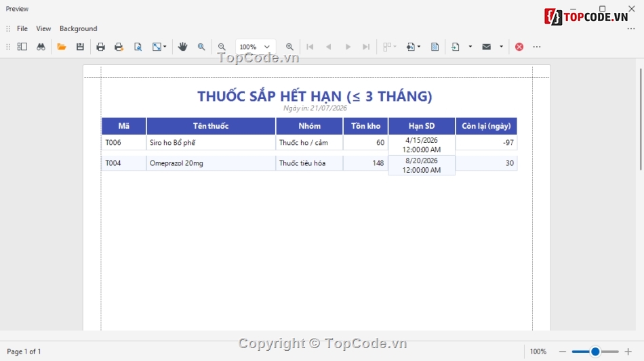Image resolution: width=644 pixels, height=361 pixels.
Task: Click the T006 code cell
Action: (x=123, y=142)
